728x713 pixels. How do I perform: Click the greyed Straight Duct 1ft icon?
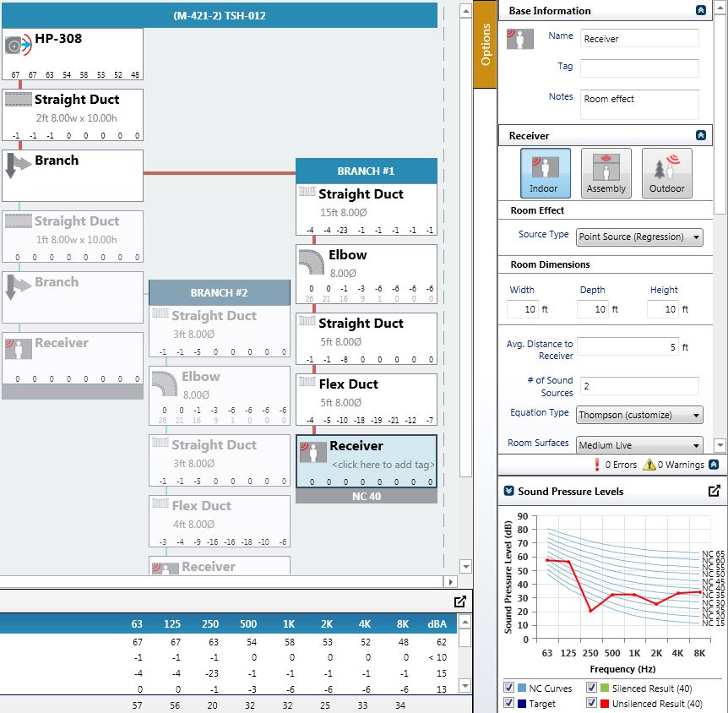click(19, 221)
